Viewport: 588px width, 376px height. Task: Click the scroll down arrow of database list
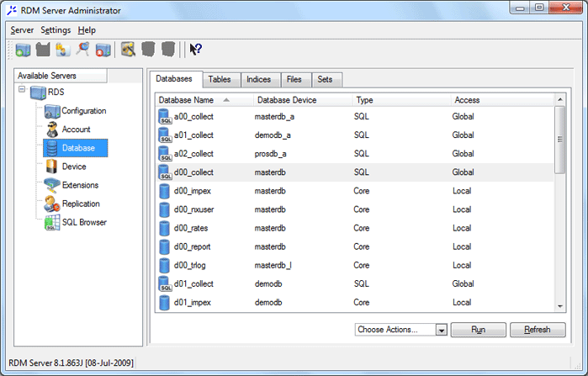[560, 306]
